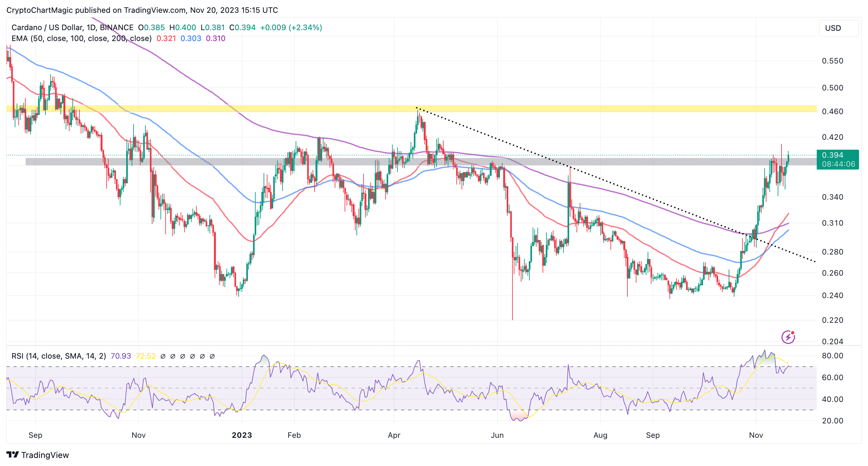868x466 pixels.
Task: Click the EMA 200 value 0.310
Action: (216, 38)
